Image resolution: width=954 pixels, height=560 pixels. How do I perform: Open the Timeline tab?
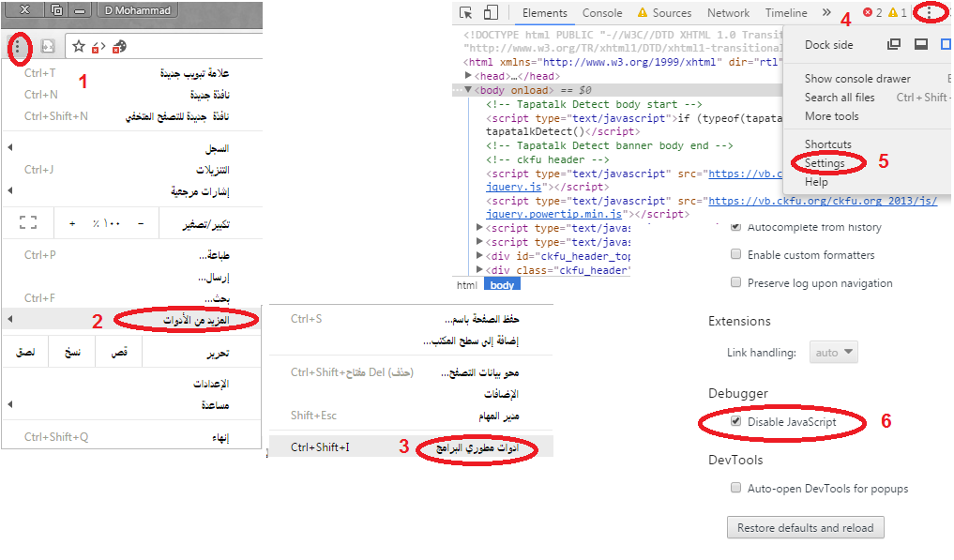(x=786, y=13)
